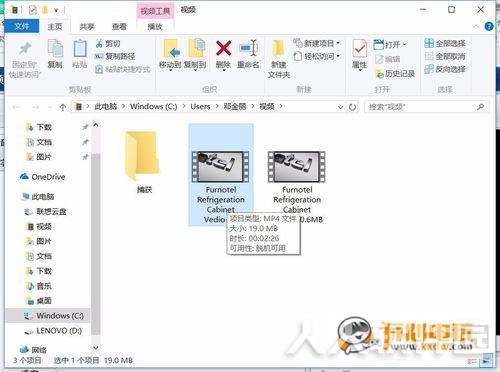Screen dimensions: 500x372
Task: Select 音乐 in the navigation pane
Action: (x=39, y=286)
